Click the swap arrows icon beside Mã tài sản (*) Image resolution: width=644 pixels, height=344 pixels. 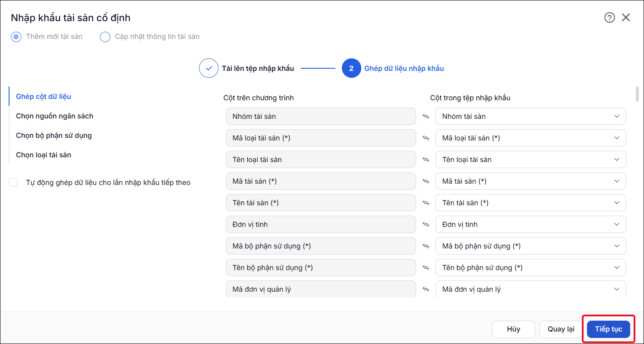(426, 181)
